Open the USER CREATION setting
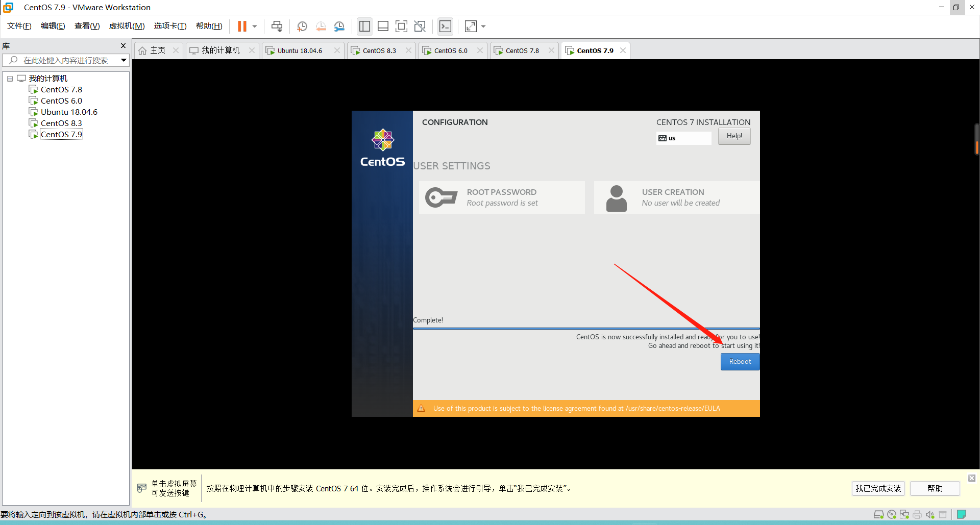The image size is (980, 525). coord(677,197)
